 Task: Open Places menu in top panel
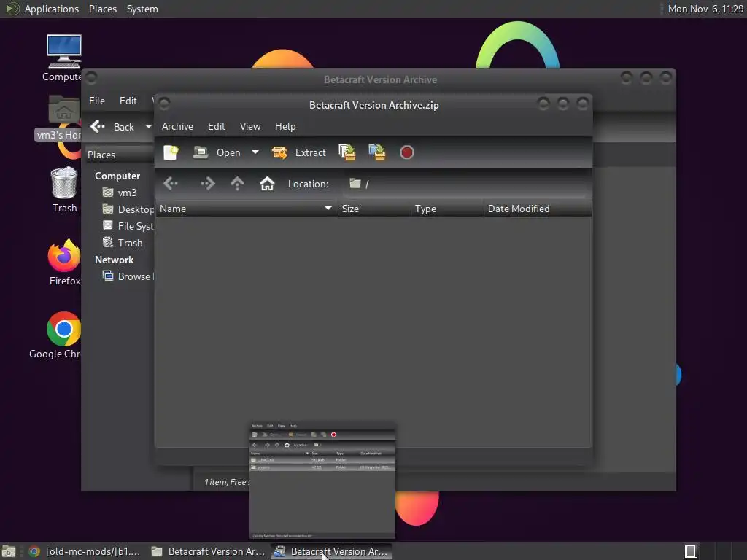coord(102,9)
